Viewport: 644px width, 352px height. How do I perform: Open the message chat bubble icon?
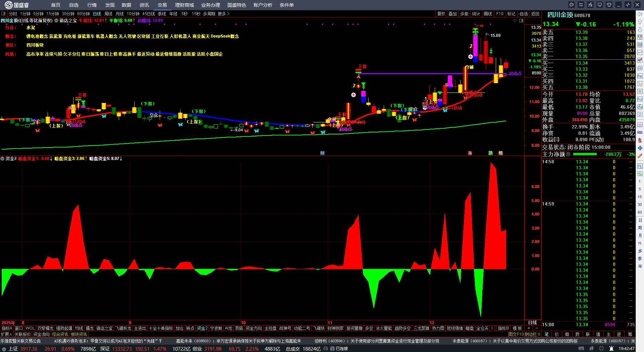(x=572, y=5)
